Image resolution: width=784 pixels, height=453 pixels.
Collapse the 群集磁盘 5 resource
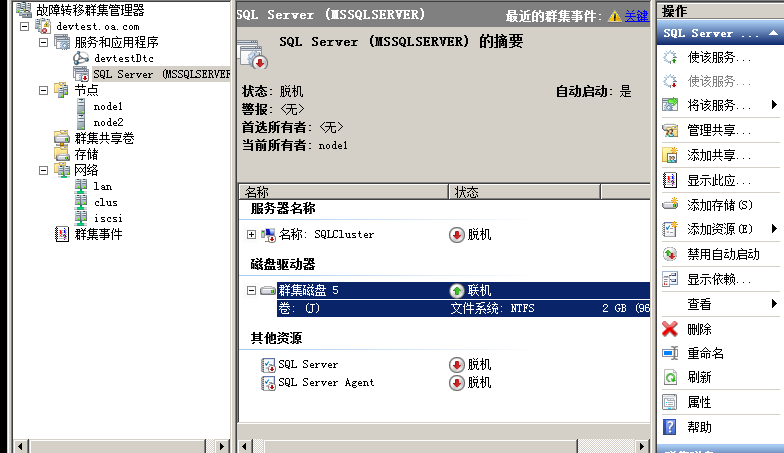251,290
